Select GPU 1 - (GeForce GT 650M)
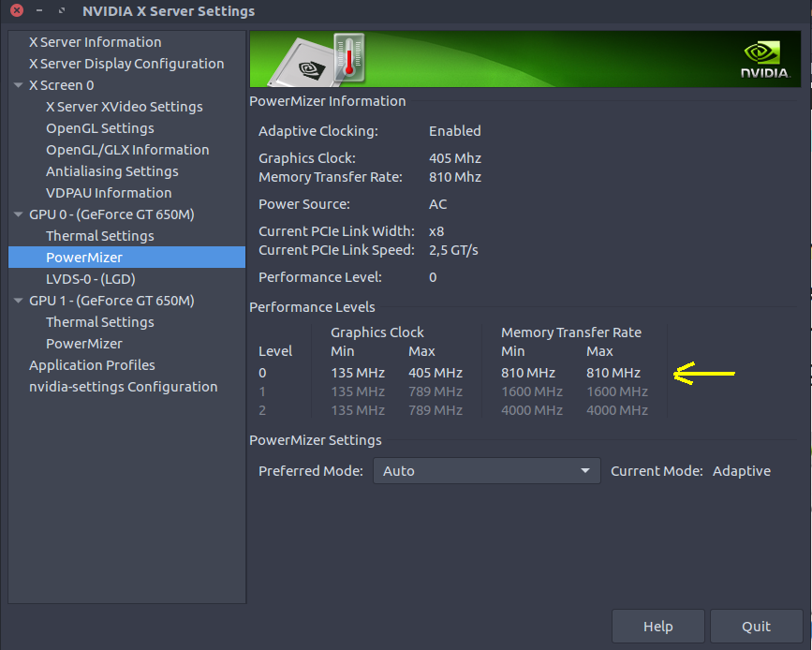812x650 pixels. (x=111, y=301)
